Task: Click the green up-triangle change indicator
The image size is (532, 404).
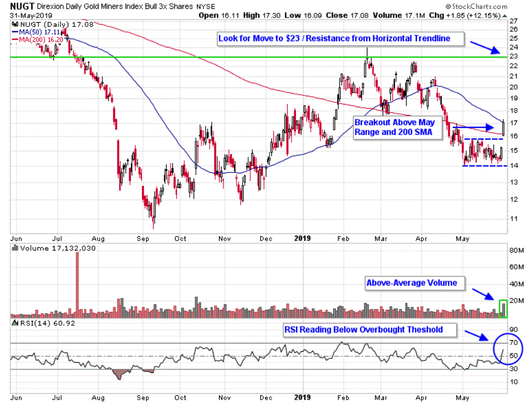Action: 505,16
